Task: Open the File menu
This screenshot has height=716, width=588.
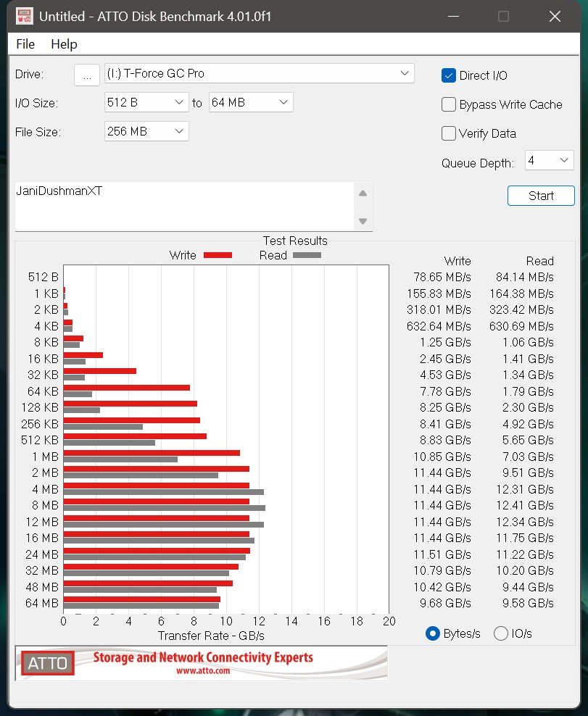Action: [x=25, y=44]
